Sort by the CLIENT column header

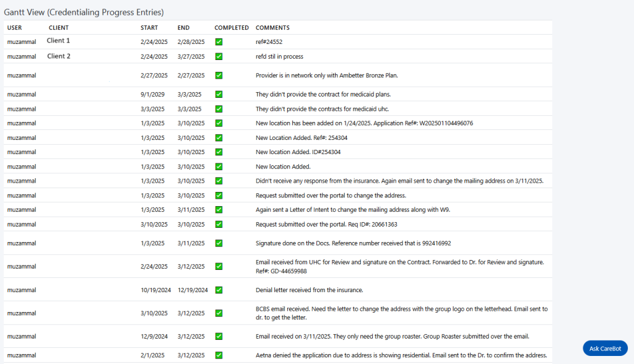coord(59,27)
